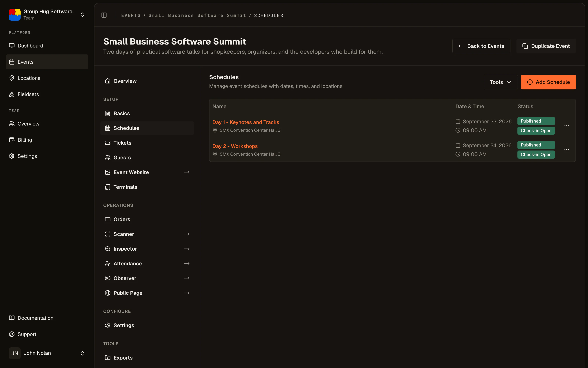Screen dimensions: 588x368
Task: Click the Group Hug Software team logo
Action: pyautogui.click(x=15, y=15)
